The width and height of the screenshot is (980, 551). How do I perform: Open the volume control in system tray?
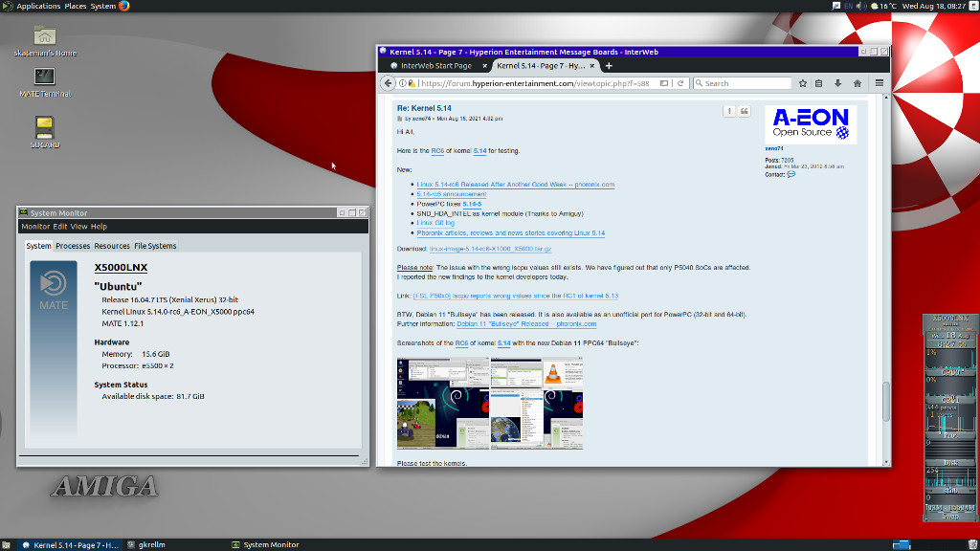(861, 7)
